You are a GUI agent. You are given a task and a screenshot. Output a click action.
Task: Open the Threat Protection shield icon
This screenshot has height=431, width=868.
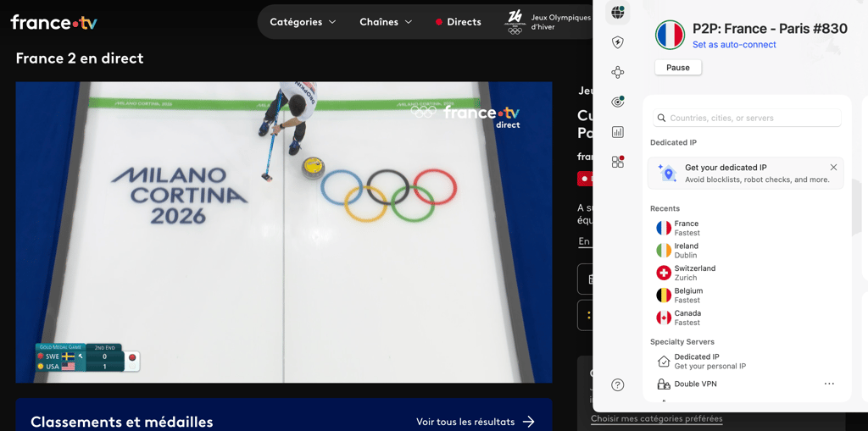pos(618,42)
